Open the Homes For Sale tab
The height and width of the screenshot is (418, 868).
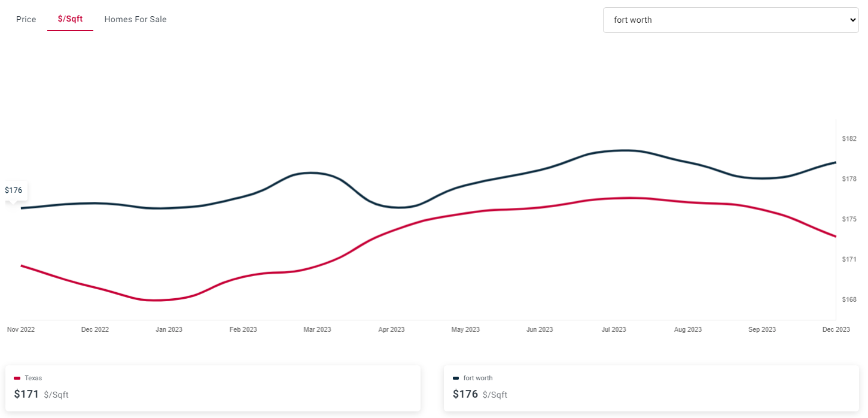(x=135, y=19)
